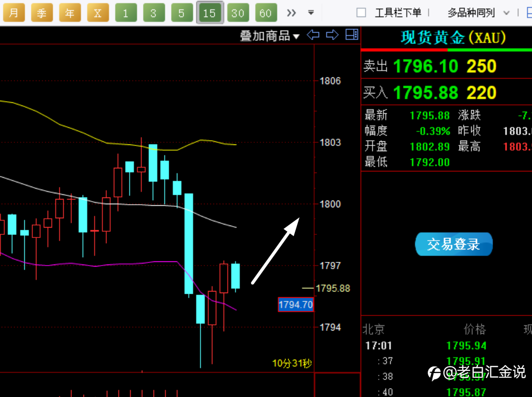Switch to the 60-minute chart
The width and height of the screenshot is (532, 397).
click(266, 13)
